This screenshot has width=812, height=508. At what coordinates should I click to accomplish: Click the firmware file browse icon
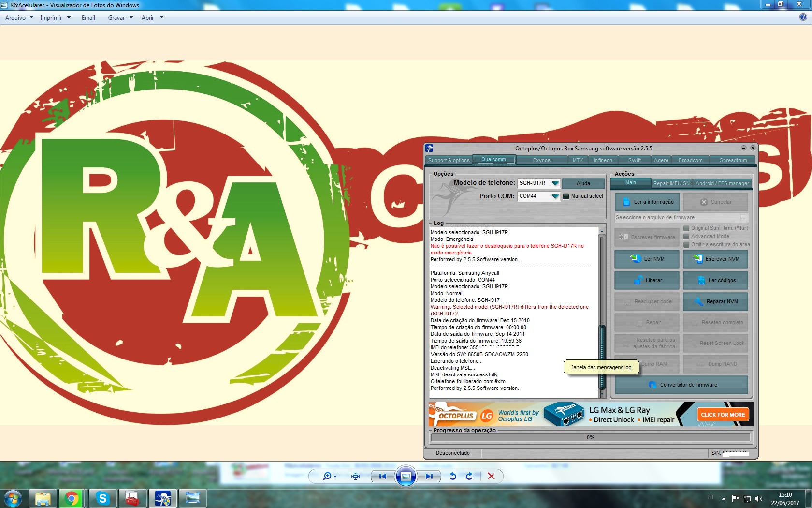click(743, 218)
